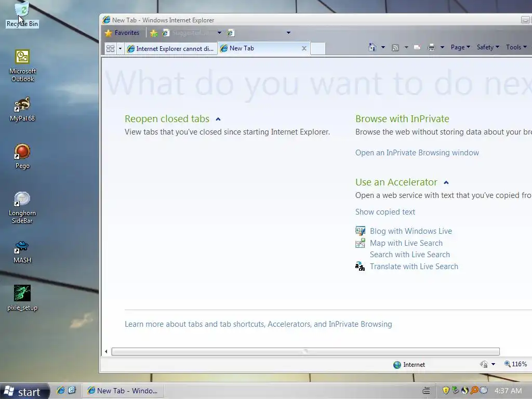Close the New Tab tab
This screenshot has width=532, height=399.
[304, 48]
